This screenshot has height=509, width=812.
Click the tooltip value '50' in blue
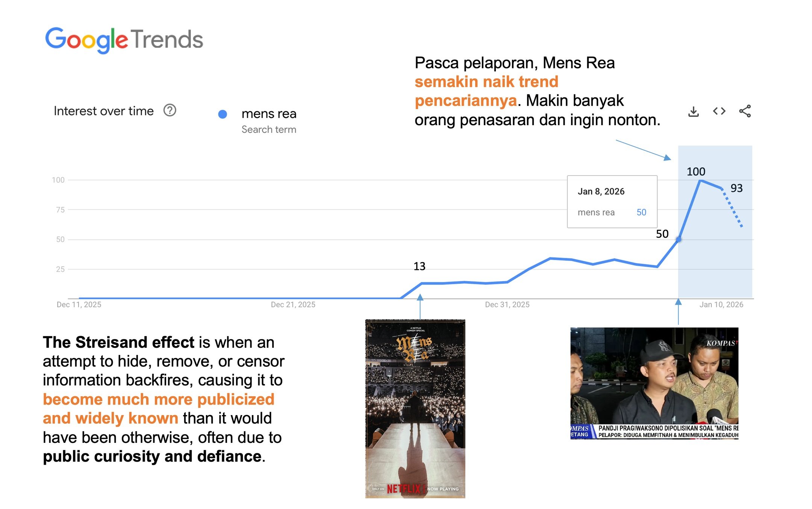[x=641, y=212]
